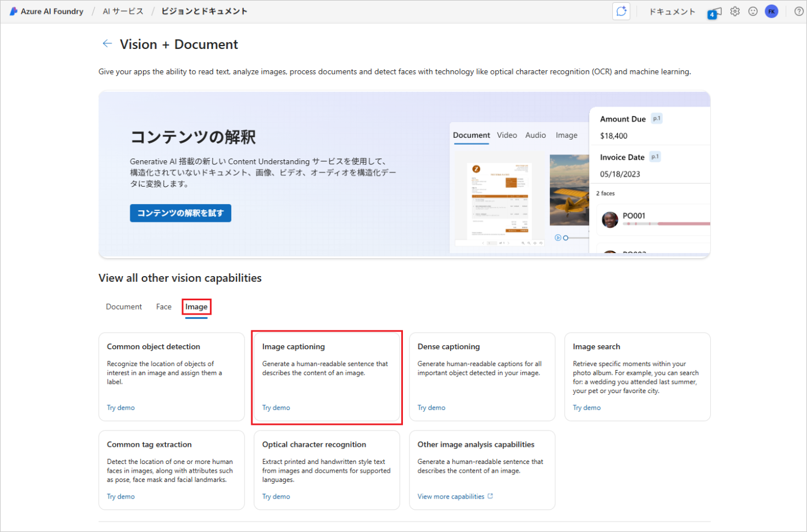Screen dimensions: 807x532
Task: Open the chat assistant icon in the header
Action: (x=621, y=11)
